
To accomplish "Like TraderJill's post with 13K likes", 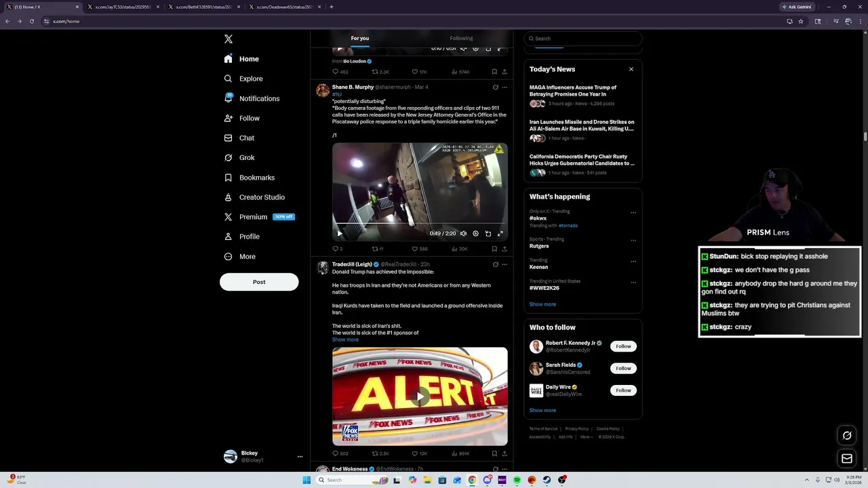I will pyautogui.click(x=420, y=453).
